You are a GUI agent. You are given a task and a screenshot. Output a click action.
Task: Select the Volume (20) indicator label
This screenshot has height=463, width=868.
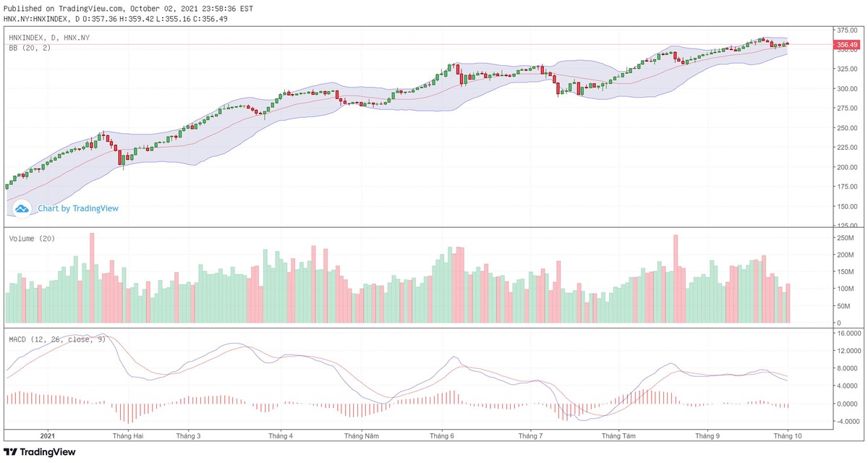pyautogui.click(x=32, y=239)
